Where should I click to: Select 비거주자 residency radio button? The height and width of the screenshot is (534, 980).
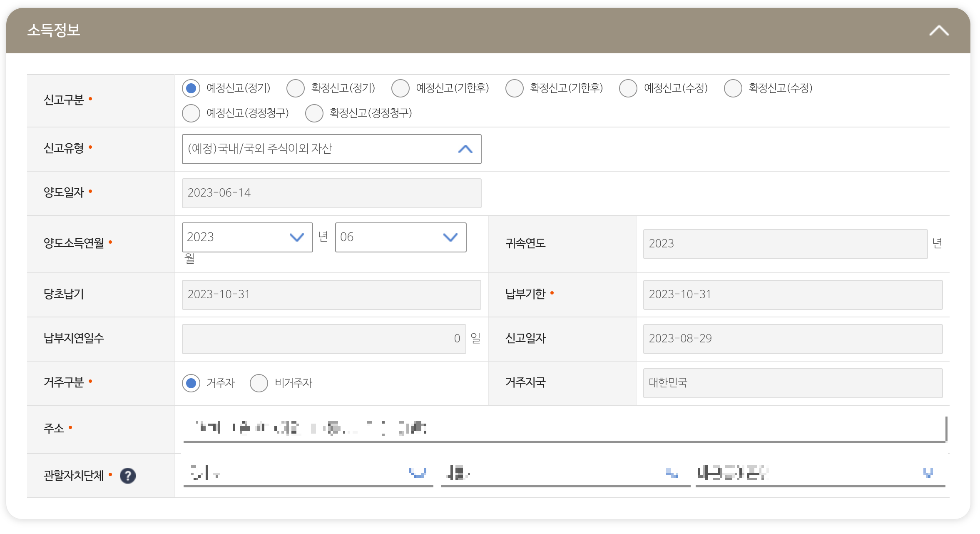coord(259,383)
